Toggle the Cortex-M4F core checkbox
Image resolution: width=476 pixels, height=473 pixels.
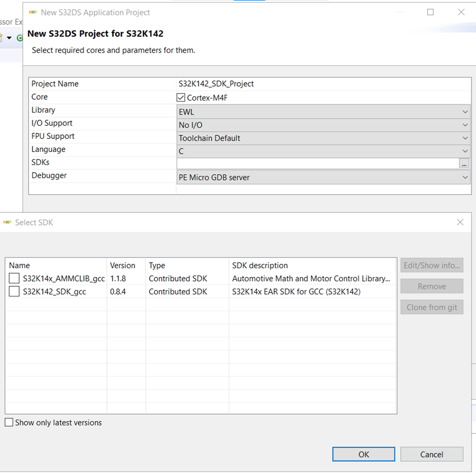click(x=181, y=98)
